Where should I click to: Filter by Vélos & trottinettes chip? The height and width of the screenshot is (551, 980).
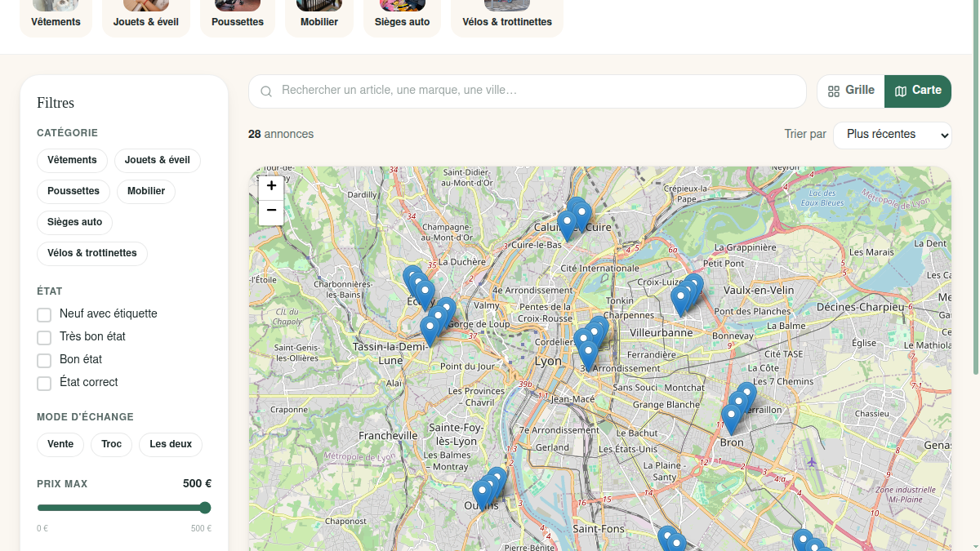(x=92, y=253)
